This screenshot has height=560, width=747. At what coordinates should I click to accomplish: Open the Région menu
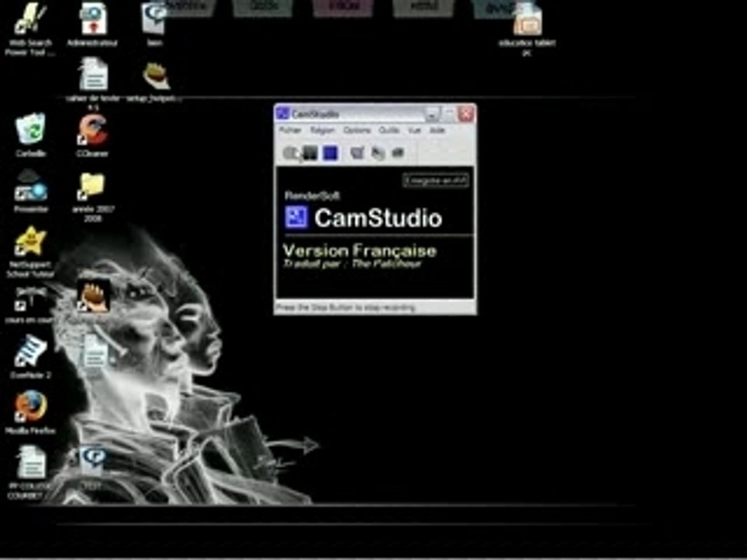tap(322, 130)
